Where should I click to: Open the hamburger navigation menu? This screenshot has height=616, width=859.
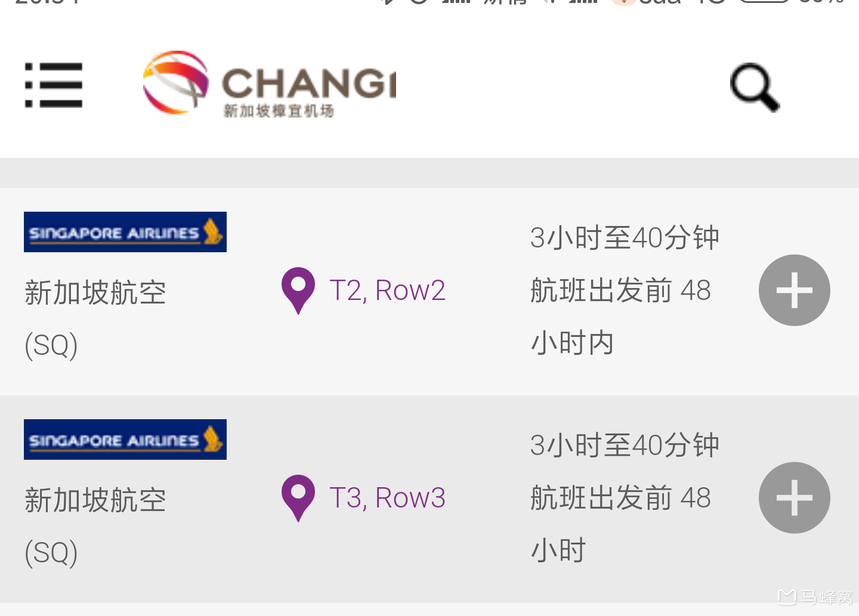[54, 86]
